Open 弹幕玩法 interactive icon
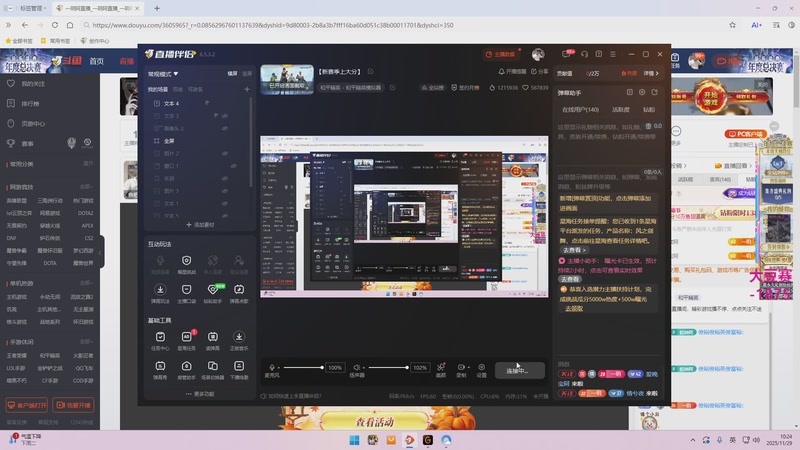800x450 pixels. (160, 293)
